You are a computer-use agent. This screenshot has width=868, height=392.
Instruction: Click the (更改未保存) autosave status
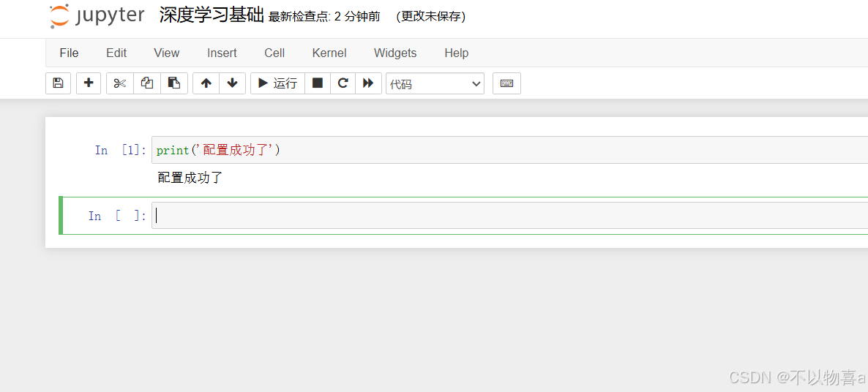click(431, 17)
